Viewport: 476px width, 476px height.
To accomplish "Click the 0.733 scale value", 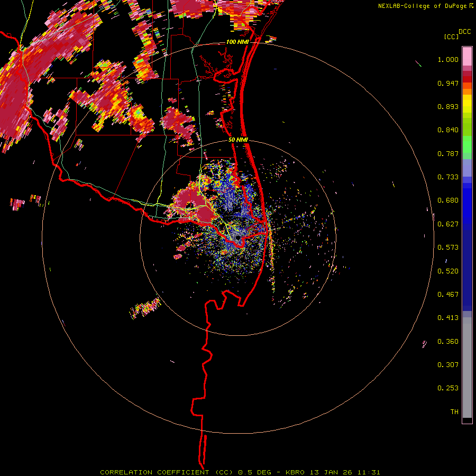I will pyautogui.click(x=448, y=177).
